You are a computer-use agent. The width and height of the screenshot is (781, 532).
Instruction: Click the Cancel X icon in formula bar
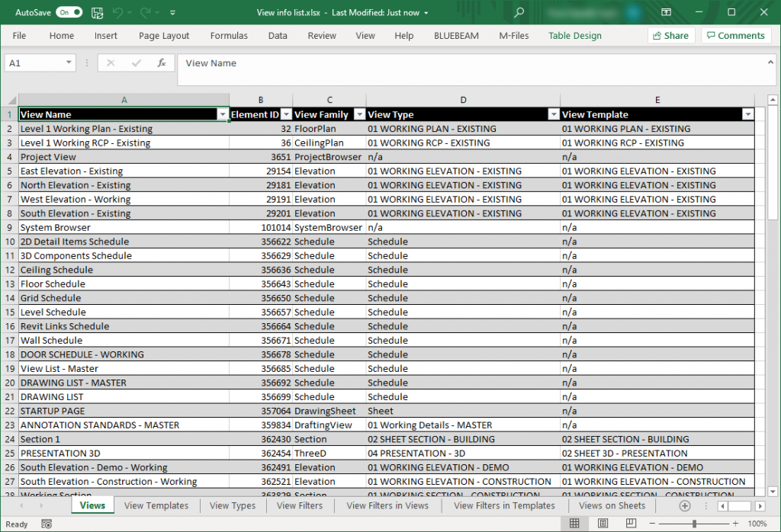coord(111,63)
